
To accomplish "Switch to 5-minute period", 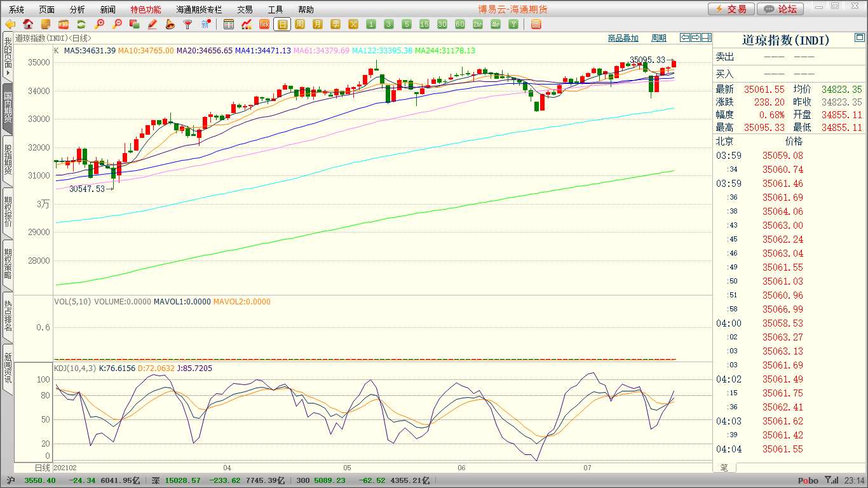I will pos(407,25).
